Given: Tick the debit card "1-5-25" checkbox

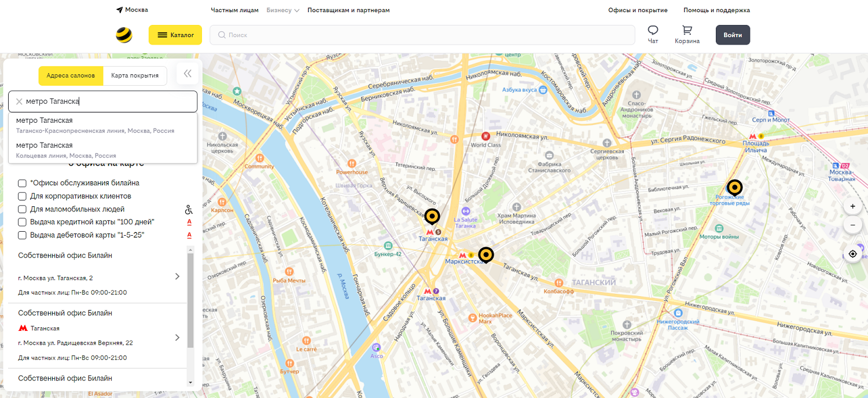Looking at the screenshot, I should 22,236.
